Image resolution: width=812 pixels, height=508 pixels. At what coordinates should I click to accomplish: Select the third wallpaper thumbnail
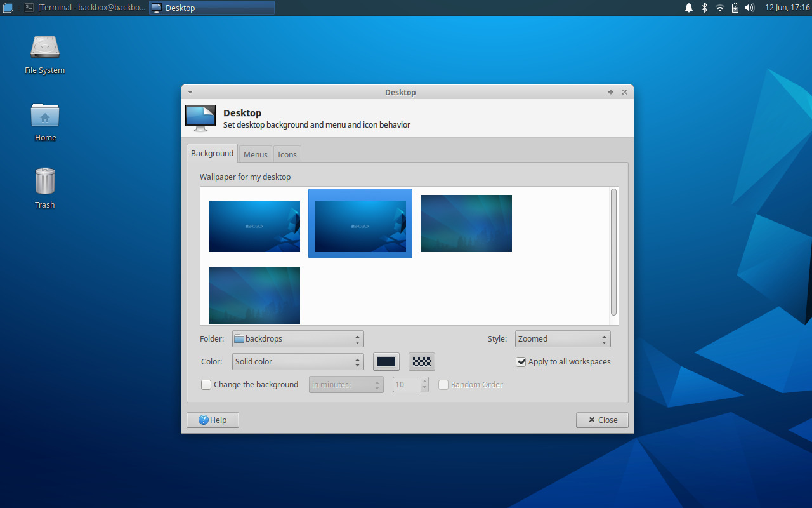coord(466,223)
